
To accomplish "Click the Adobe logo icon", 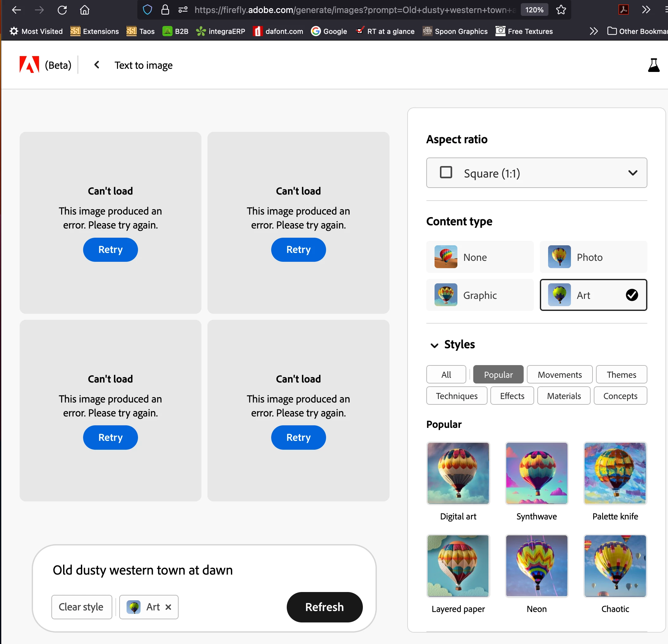I will pos(29,65).
